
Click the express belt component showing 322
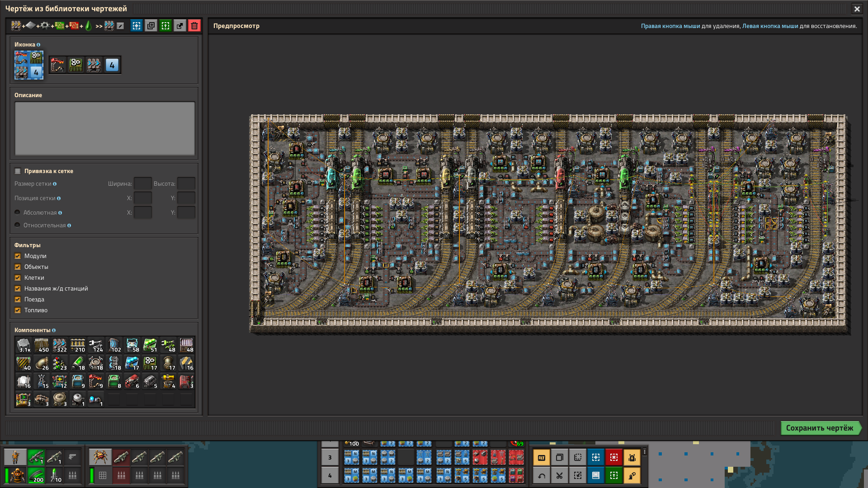pyautogui.click(x=60, y=345)
